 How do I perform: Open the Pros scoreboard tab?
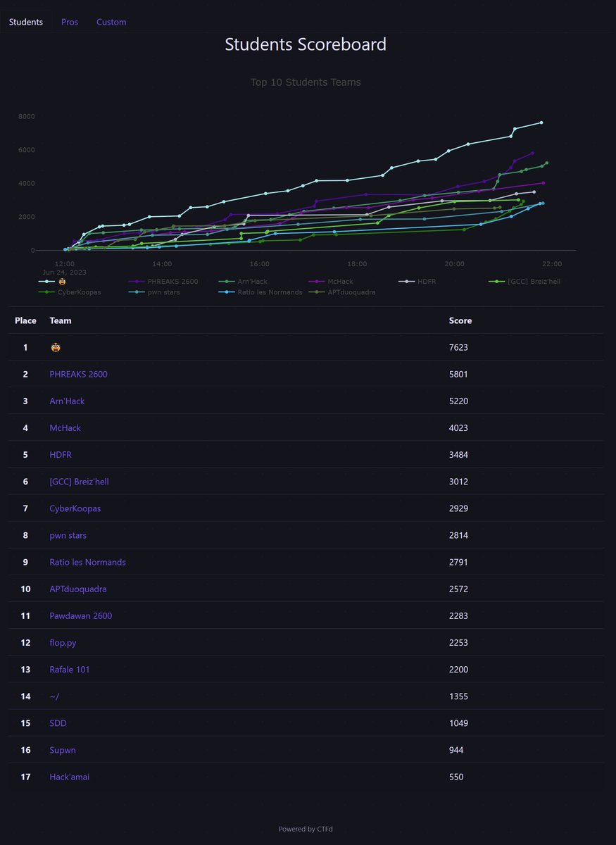[x=70, y=22]
